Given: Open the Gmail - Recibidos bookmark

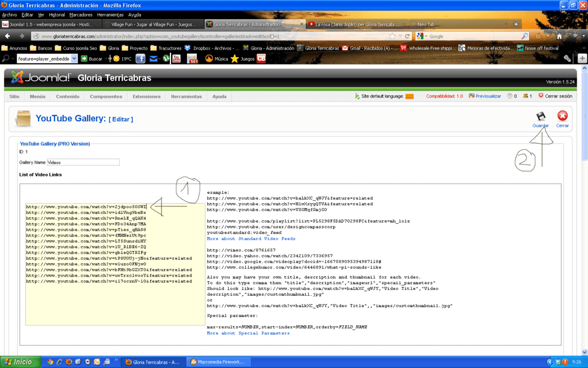Looking at the screenshot, I should tap(369, 48).
